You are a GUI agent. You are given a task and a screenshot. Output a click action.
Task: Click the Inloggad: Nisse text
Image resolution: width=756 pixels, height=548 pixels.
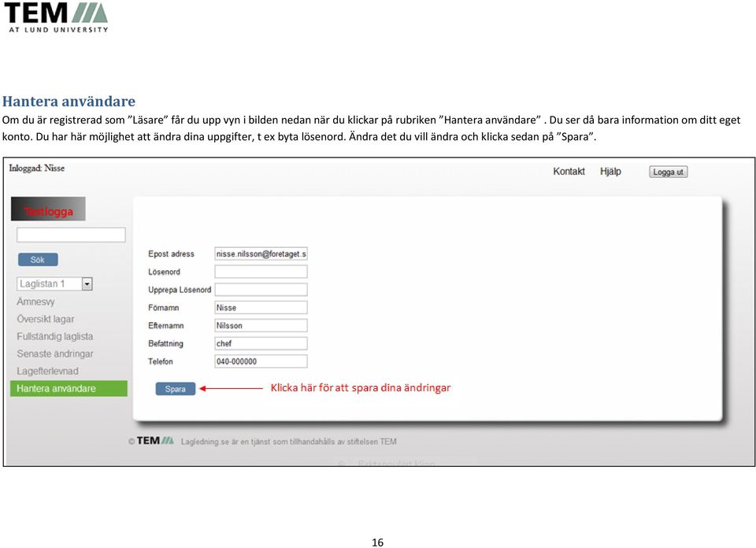(x=37, y=168)
